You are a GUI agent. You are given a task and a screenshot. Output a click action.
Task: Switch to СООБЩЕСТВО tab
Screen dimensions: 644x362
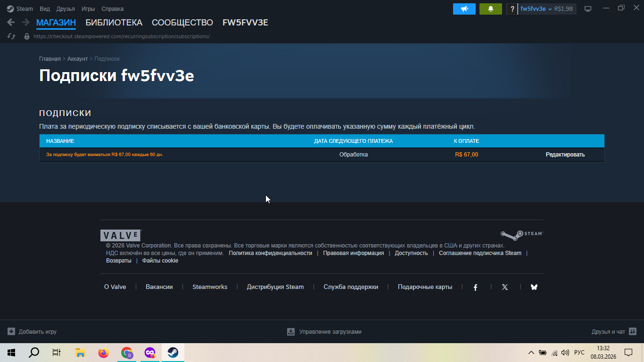pos(182,23)
